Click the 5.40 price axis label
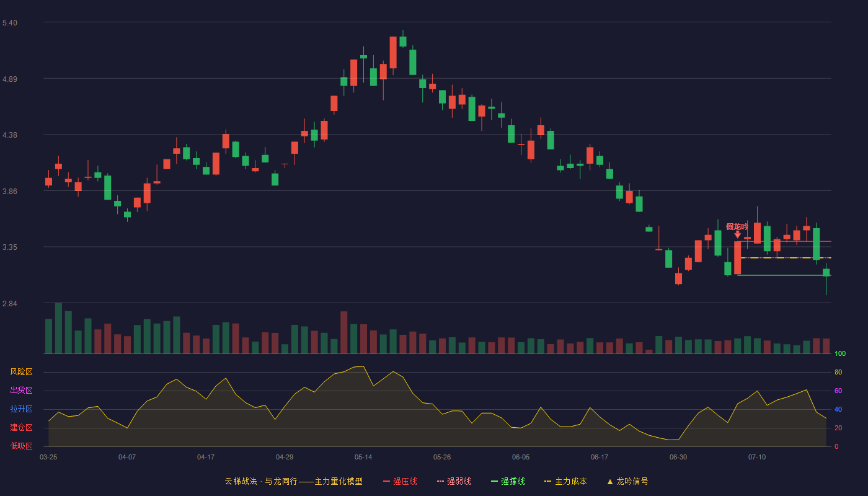Screen dimensions: 868x496 [x=10, y=23]
